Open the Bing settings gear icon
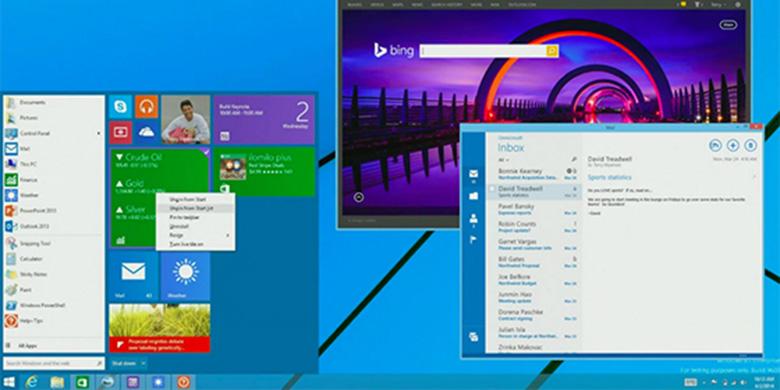780x390 pixels. point(738,4)
